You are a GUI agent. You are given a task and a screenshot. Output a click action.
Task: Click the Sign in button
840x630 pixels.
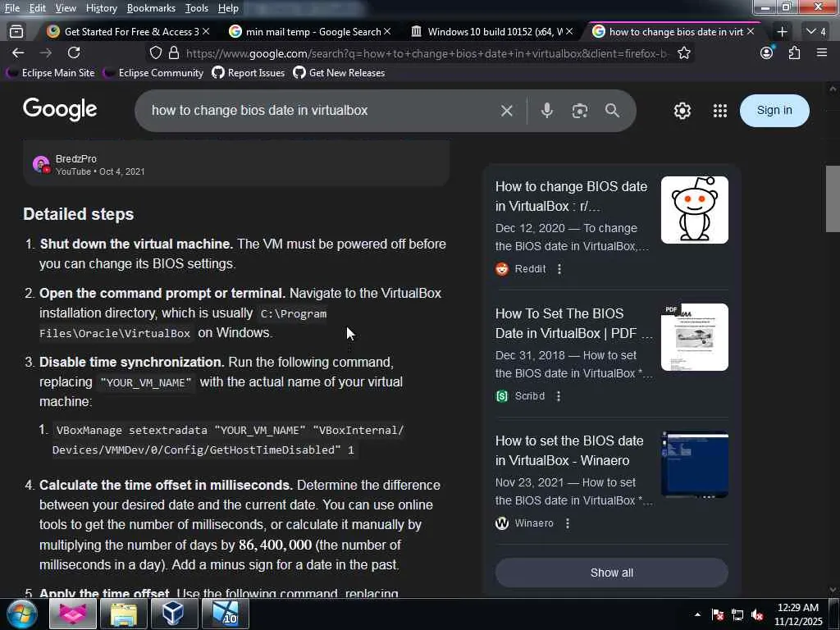[774, 111]
